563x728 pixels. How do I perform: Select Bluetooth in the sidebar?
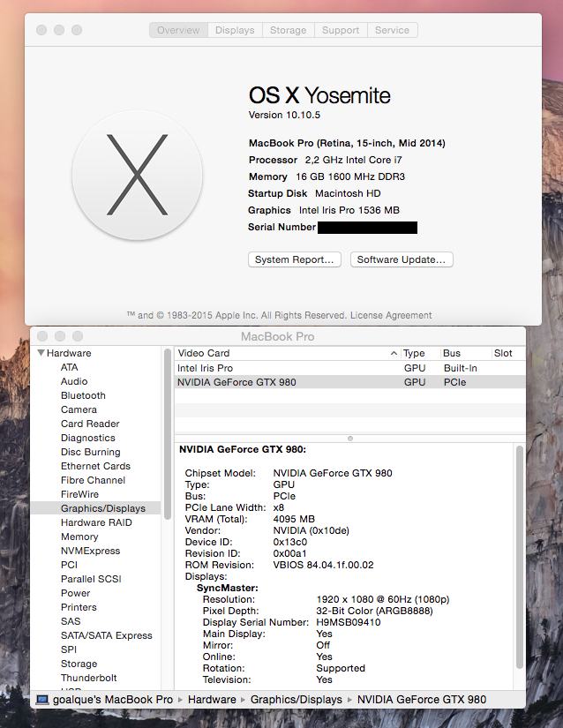[83, 395]
